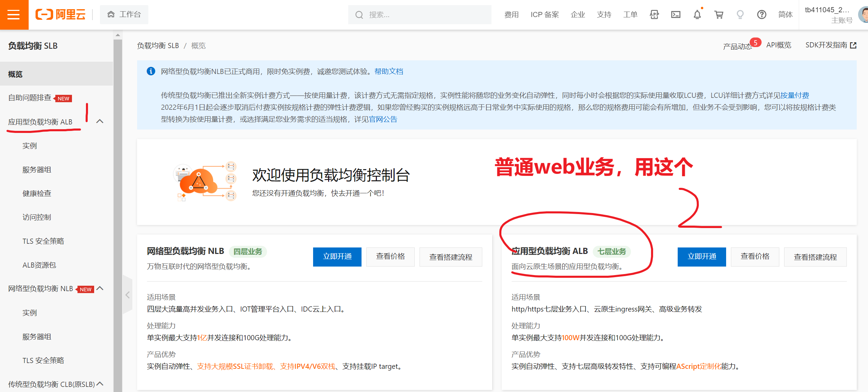Collapse the 传统型负载均衡 CLB section
The height and width of the screenshot is (392, 868).
(100, 384)
